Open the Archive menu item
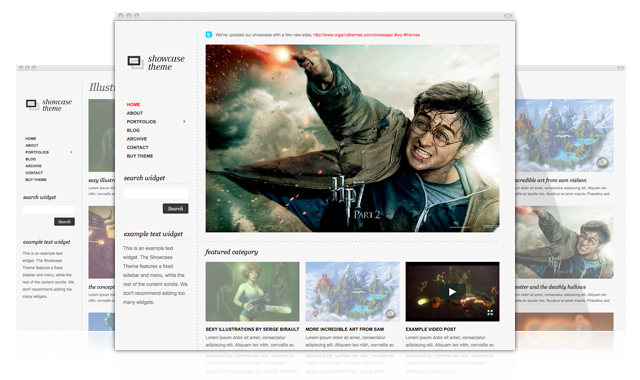640x380 pixels. point(137,139)
